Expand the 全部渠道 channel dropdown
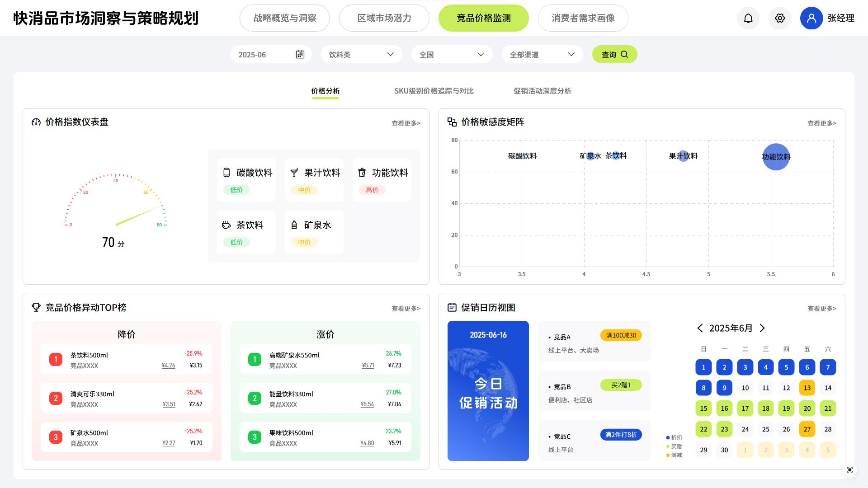The height and width of the screenshot is (488, 868). 542,55
